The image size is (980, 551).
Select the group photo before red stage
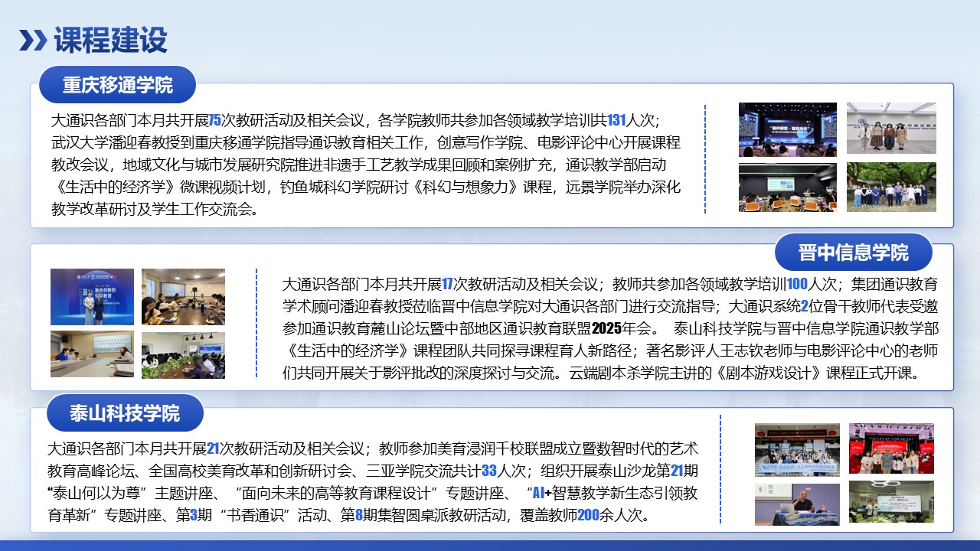891,448
